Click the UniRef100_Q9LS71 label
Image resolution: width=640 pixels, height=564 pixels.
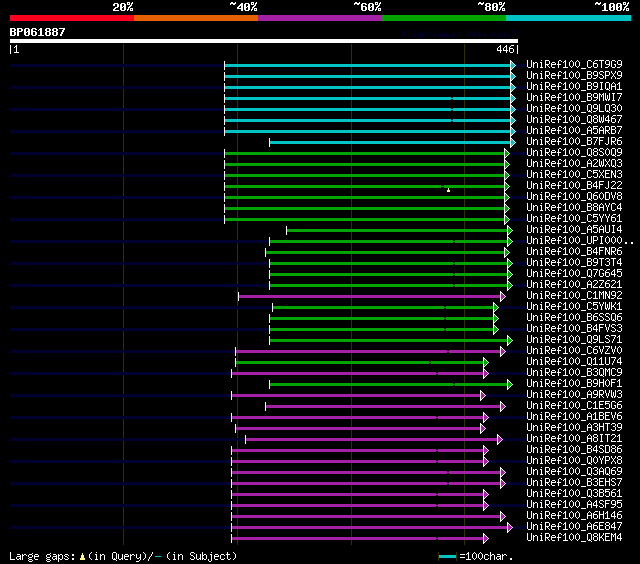tap(574, 340)
